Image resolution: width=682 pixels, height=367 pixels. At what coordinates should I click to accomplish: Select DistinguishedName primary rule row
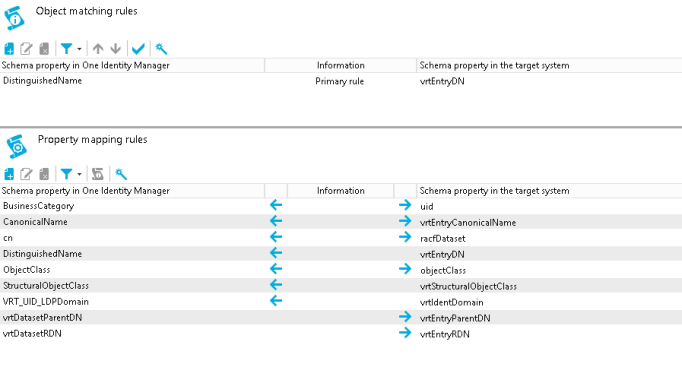tap(341, 81)
